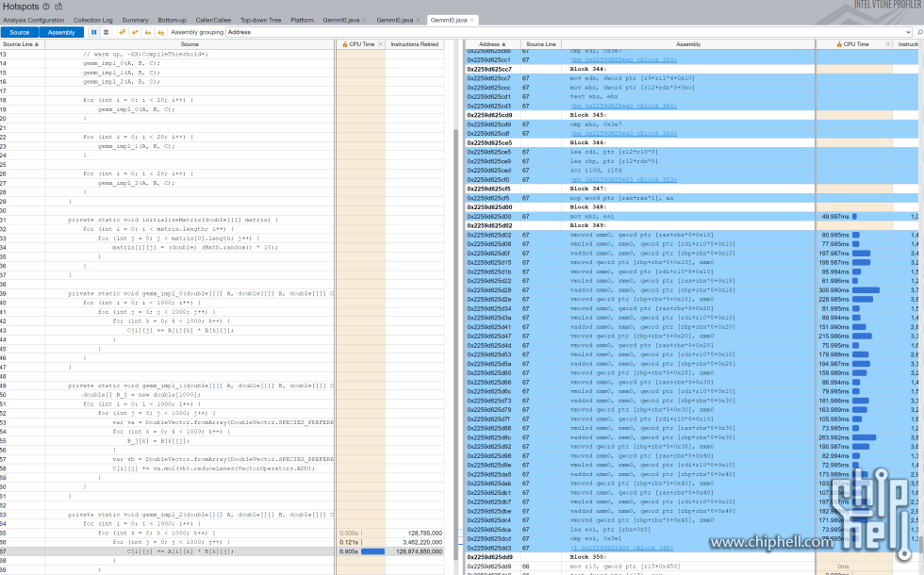Click the search magnifier icon at toolbar end
The width and height of the screenshot is (924, 575).
[920, 32]
